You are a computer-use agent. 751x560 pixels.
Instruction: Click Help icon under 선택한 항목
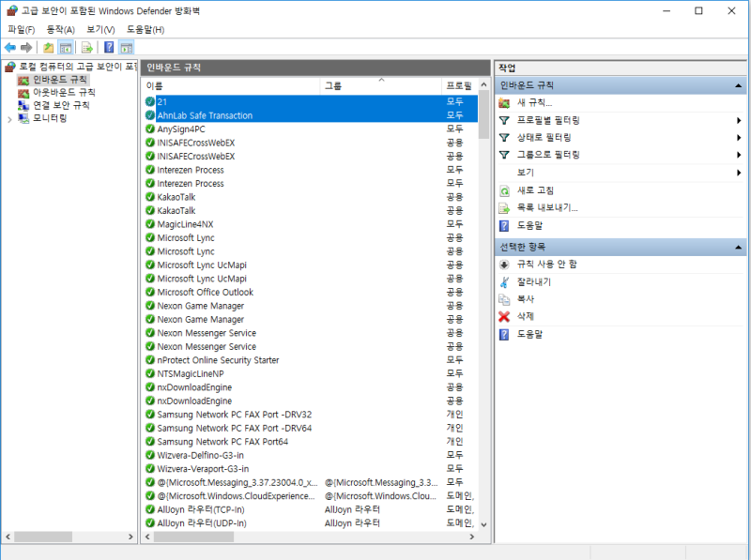pos(504,334)
